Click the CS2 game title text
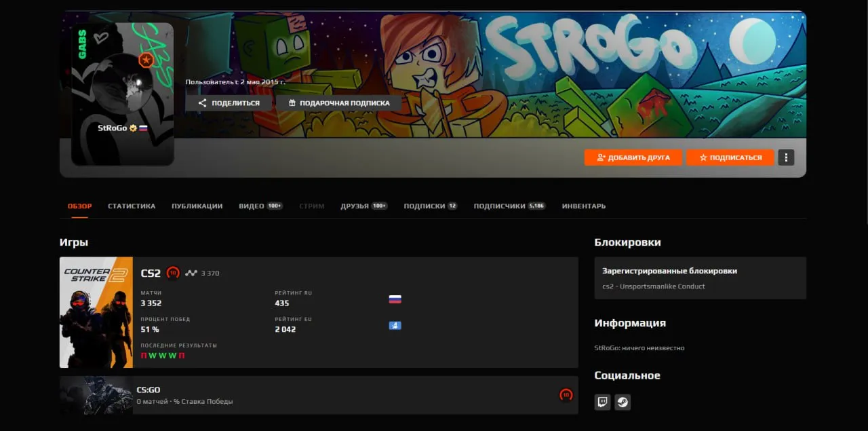 [x=151, y=274]
